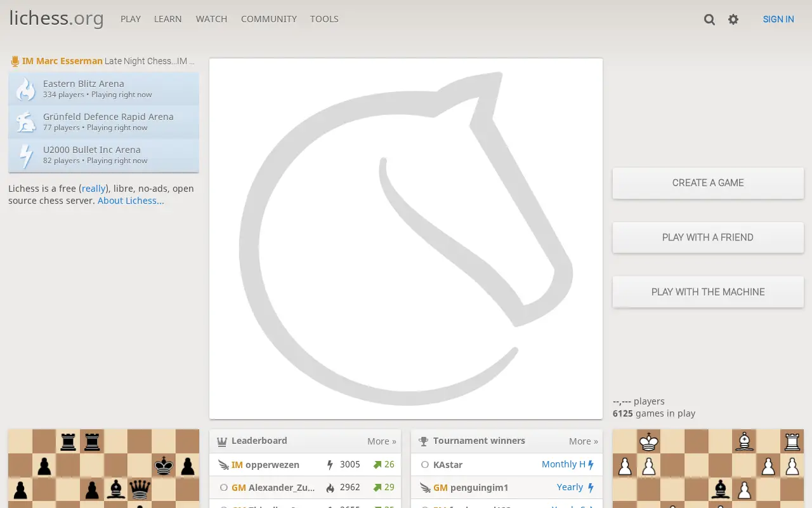Click the rabbit icon of Grünfeld Rapid Arena
The image size is (812, 508).
point(26,122)
